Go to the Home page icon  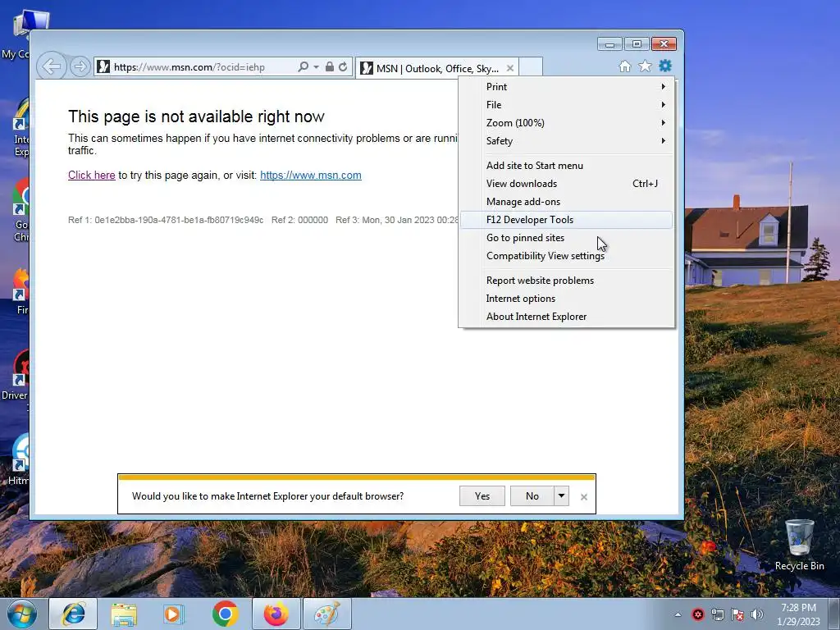pos(624,66)
